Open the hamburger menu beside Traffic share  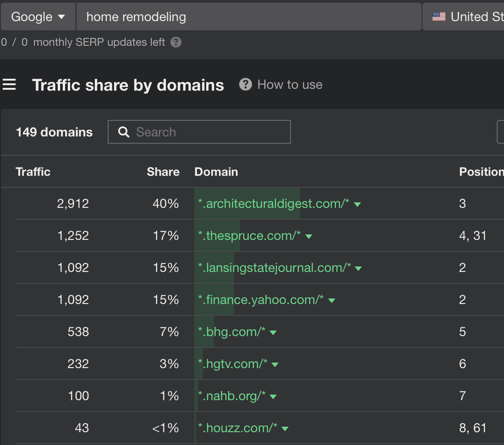point(9,85)
